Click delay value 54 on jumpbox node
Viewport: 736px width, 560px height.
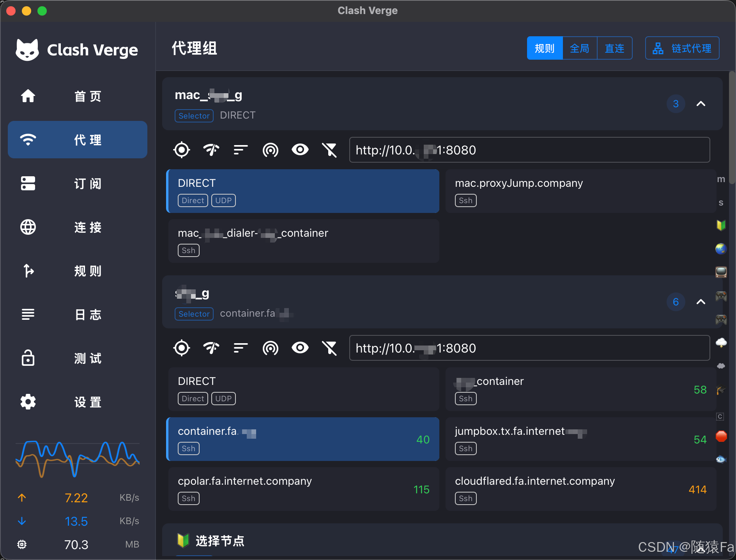click(x=700, y=439)
